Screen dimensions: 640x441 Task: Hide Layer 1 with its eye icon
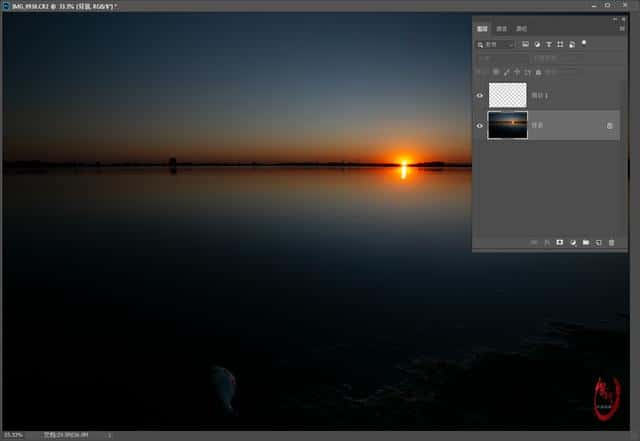coord(480,96)
